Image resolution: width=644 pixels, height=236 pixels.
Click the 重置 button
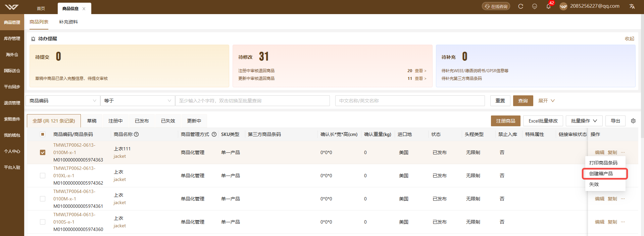pos(500,101)
